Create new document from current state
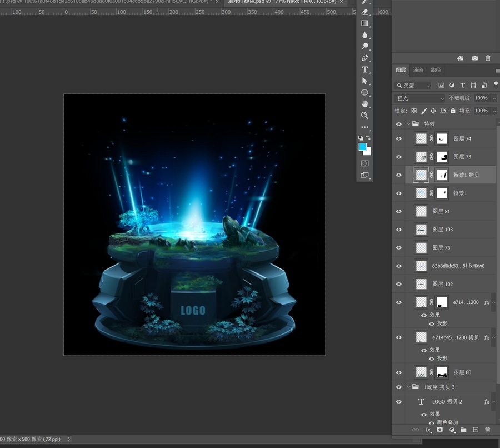The height and width of the screenshot is (448, 500). pos(460,58)
